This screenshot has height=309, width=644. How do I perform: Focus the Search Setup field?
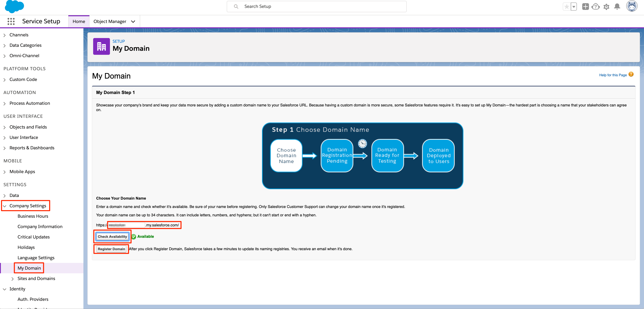tap(317, 7)
